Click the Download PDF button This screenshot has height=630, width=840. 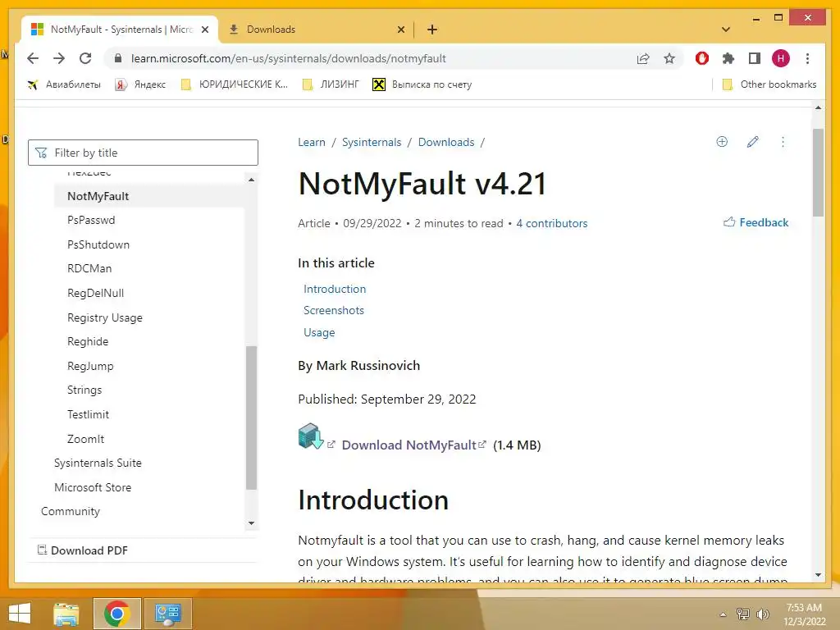(83, 550)
